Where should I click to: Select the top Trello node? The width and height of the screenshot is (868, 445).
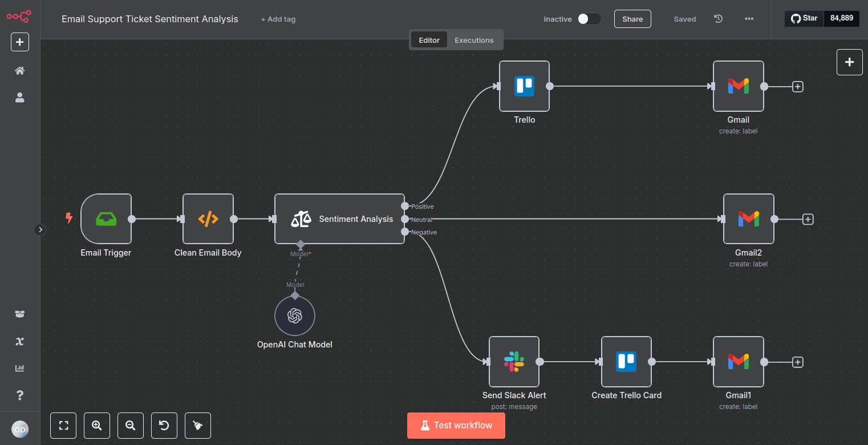pyautogui.click(x=524, y=86)
